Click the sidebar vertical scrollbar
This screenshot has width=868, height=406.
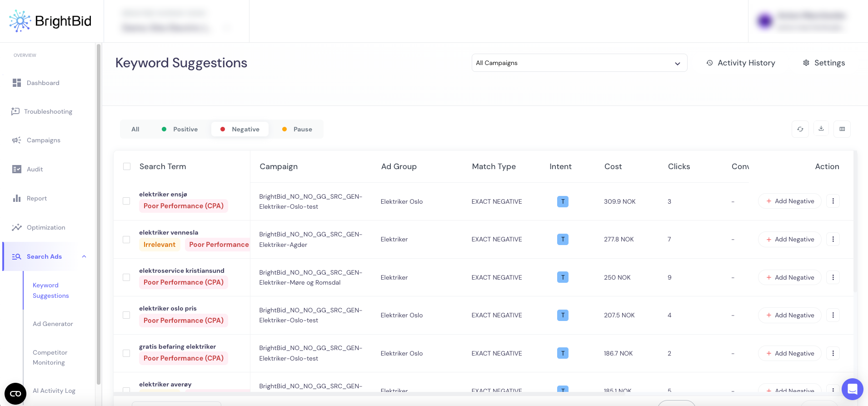pyautogui.click(x=99, y=214)
